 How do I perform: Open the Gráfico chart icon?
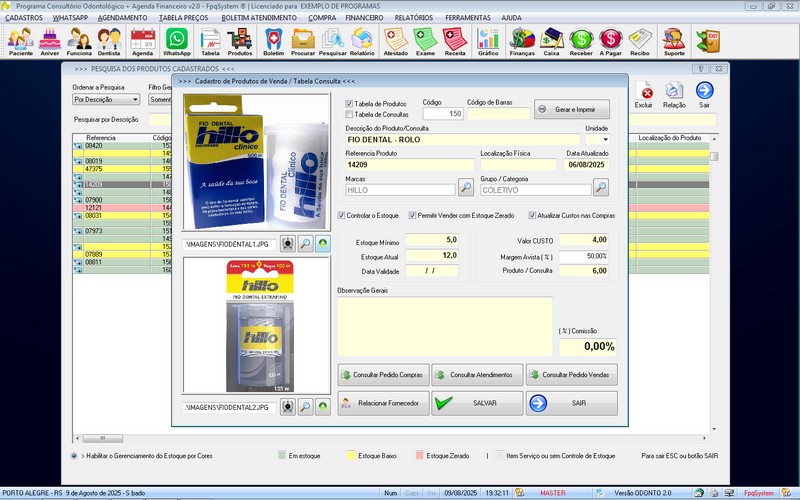point(488,41)
